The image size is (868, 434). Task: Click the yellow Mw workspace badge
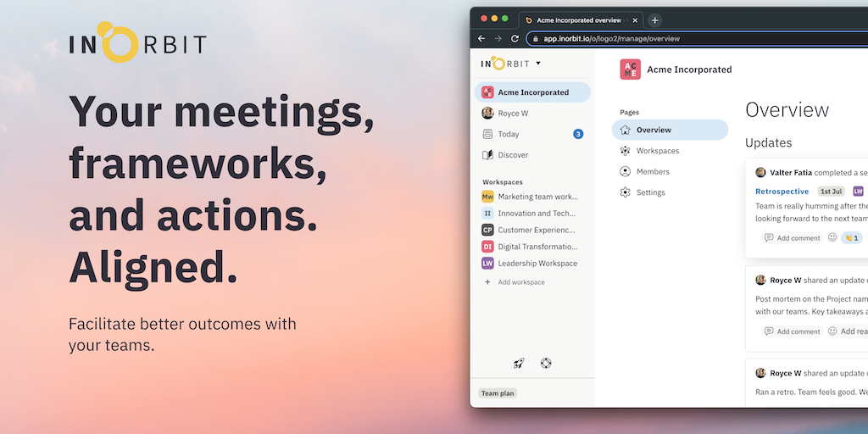click(487, 197)
